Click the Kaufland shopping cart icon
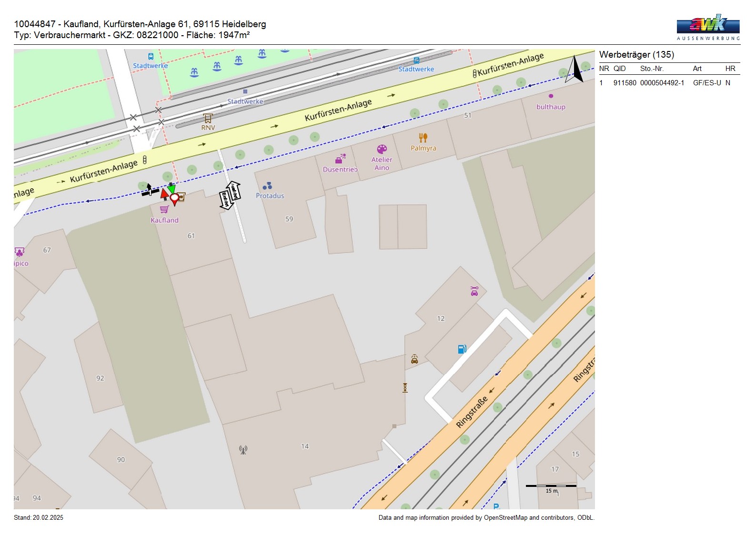The width and height of the screenshot is (756, 535). tap(164, 209)
